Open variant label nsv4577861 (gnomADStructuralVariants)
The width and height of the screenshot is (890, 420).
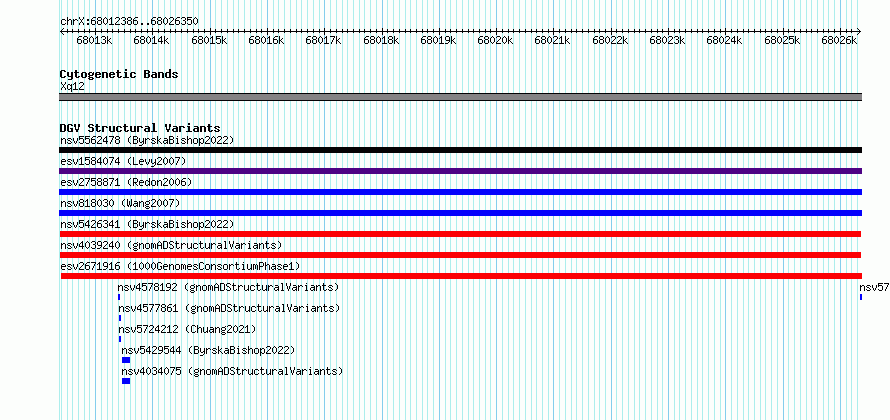coord(229,308)
